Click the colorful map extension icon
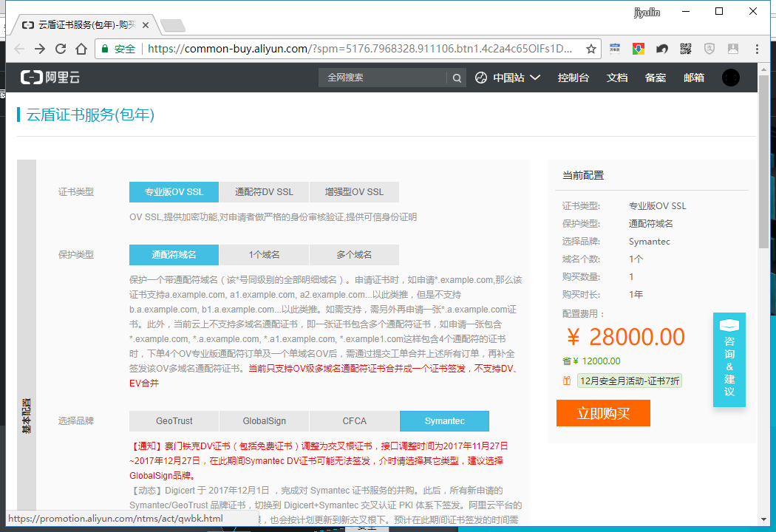Image resolution: width=776 pixels, height=532 pixels. tap(639, 49)
